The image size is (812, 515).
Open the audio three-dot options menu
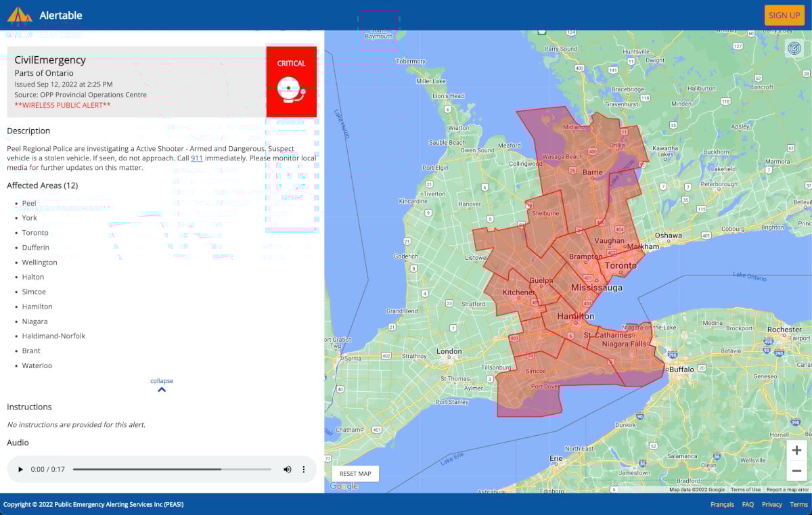point(303,469)
